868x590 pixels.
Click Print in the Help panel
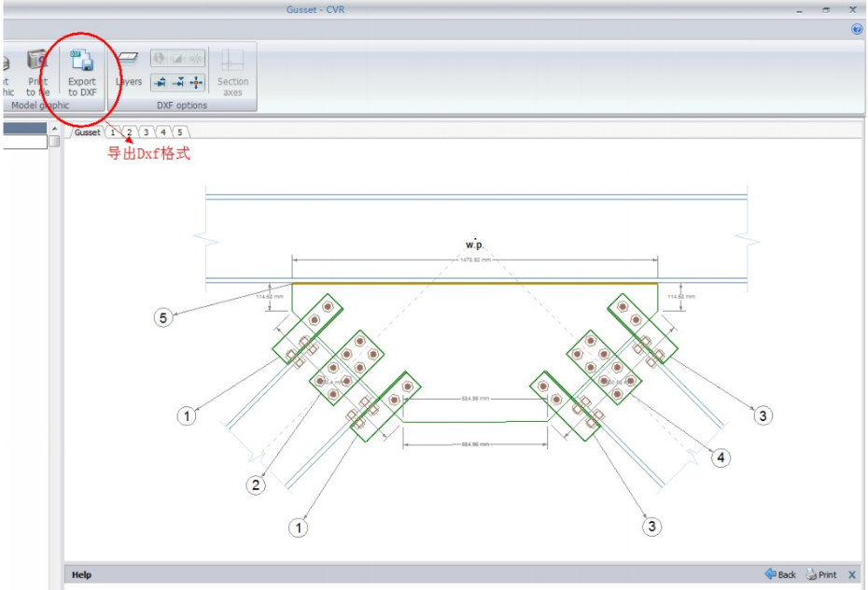(821, 574)
